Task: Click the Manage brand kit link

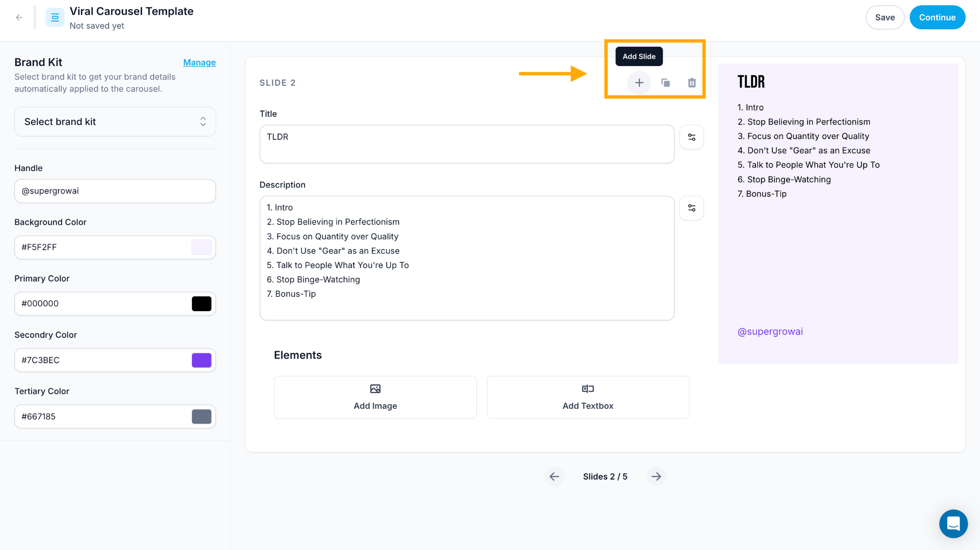Action: 200,63
